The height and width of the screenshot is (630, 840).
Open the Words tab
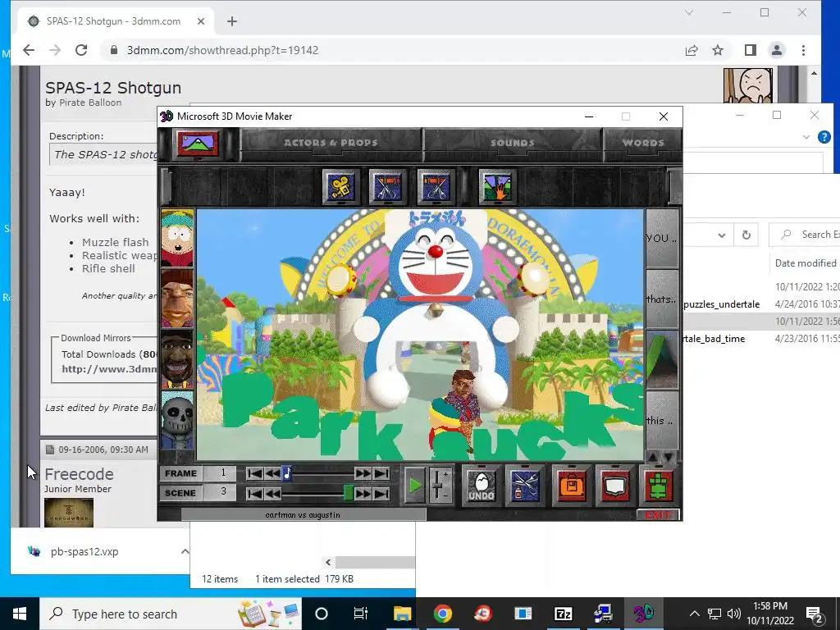click(x=643, y=143)
